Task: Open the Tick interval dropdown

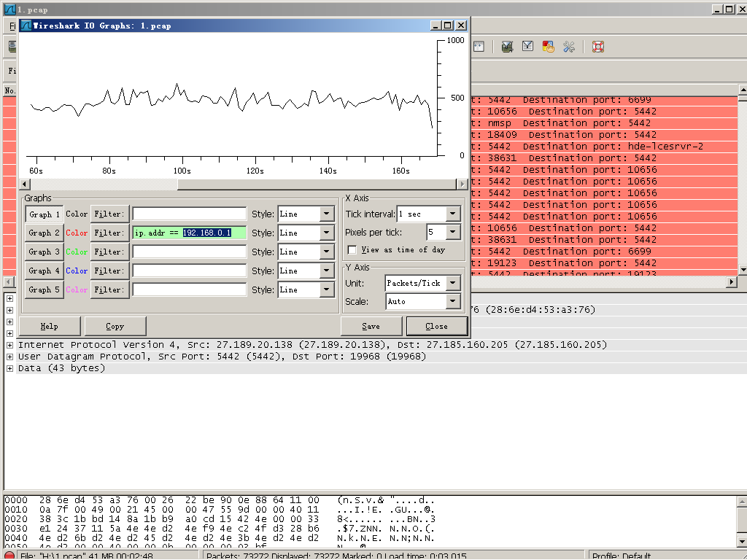Action: tap(453, 214)
